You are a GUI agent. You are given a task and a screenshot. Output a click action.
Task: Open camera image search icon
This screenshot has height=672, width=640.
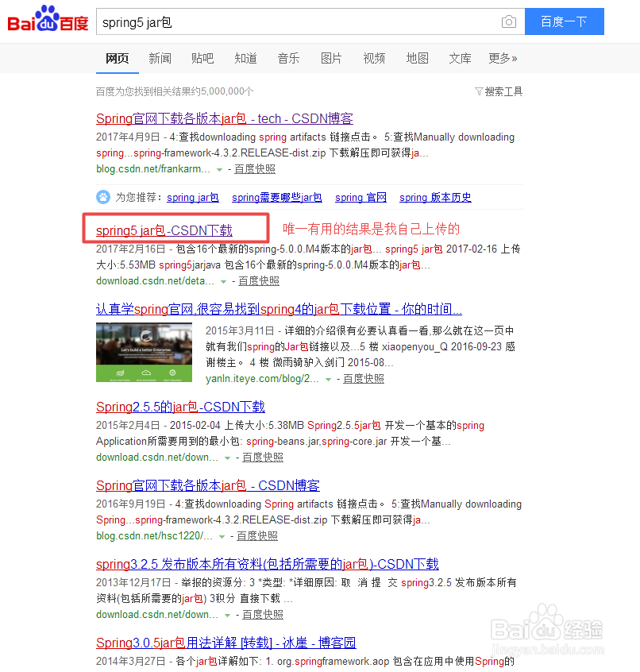[x=508, y=21]
